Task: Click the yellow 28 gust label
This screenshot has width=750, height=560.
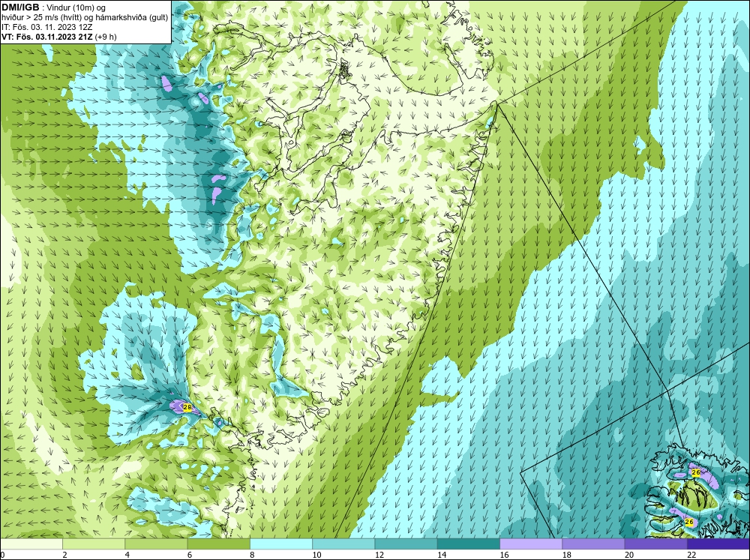Action: pyautogui.click(x=187, y=408)
